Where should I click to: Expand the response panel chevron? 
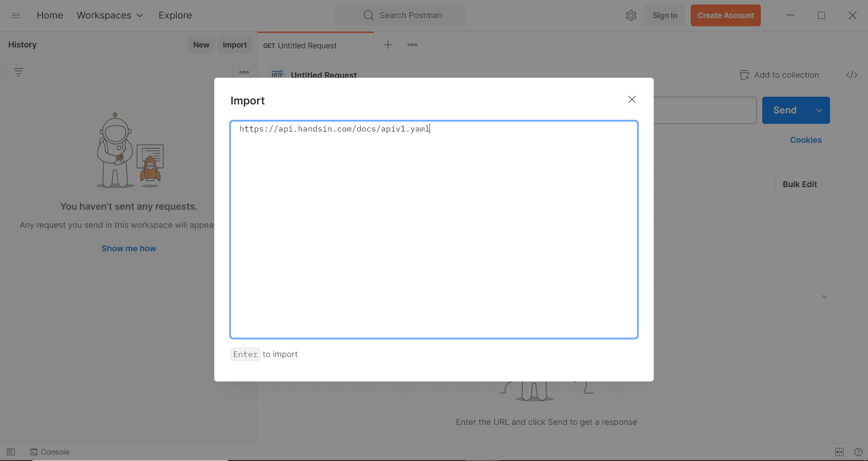pos(825,296)
